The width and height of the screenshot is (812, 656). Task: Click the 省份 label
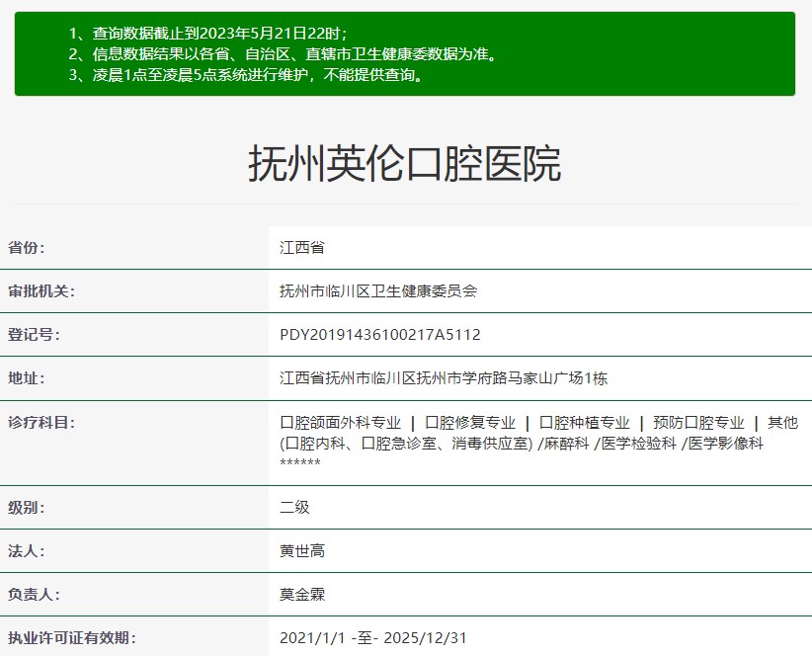click(27, 248)
